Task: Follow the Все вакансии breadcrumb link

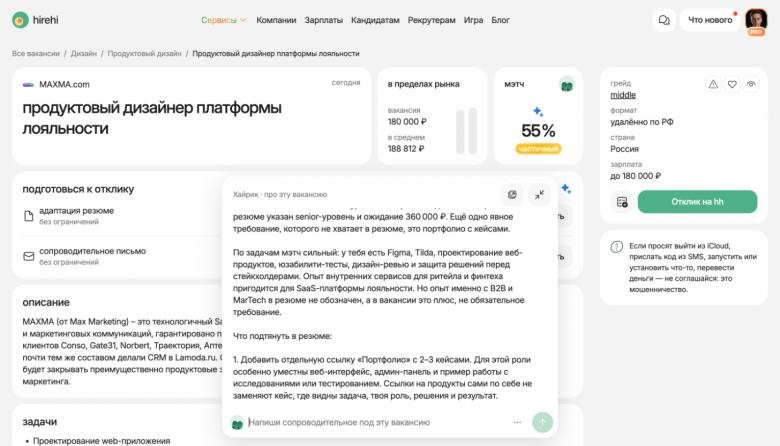Action: click(x=36, y=54)
